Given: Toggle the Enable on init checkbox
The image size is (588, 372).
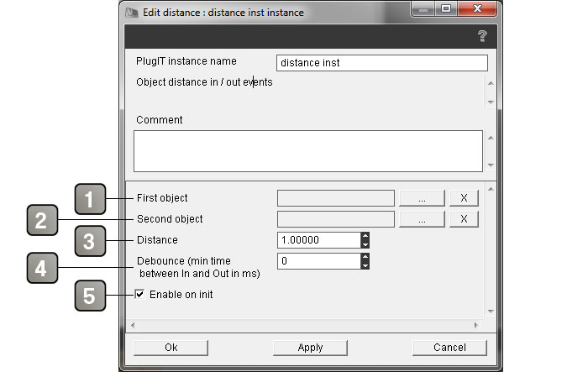Looking at the screenshot, I should click(x=139, y=295).
